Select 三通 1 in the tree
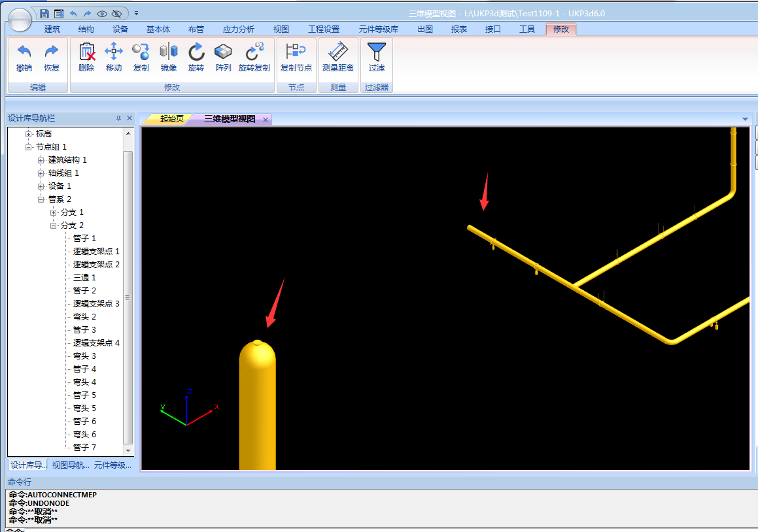Screen dimensions: 758x532 [x=84, y=278]
